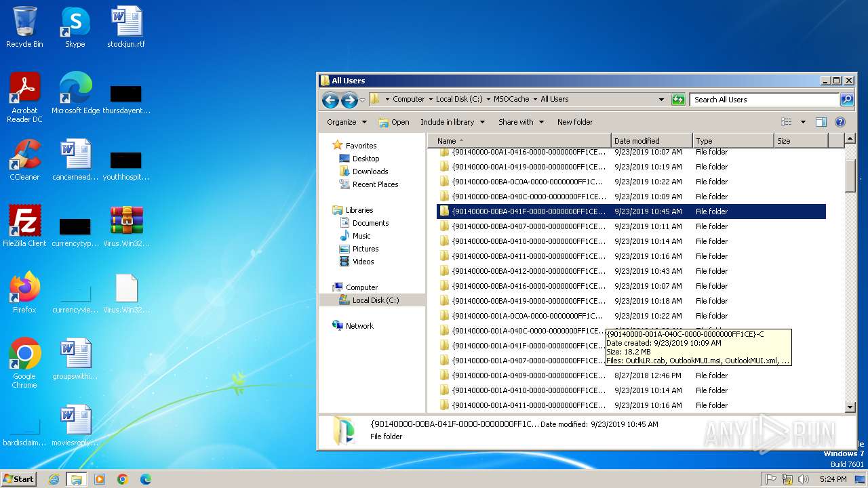Open the Share with dropdown

[x=521, y=122]
